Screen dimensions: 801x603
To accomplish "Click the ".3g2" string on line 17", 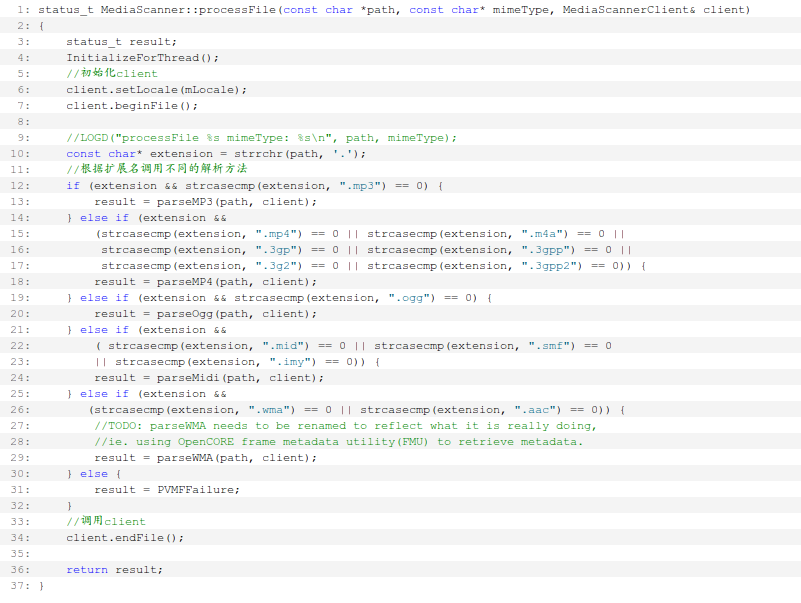I will [278, 266].
